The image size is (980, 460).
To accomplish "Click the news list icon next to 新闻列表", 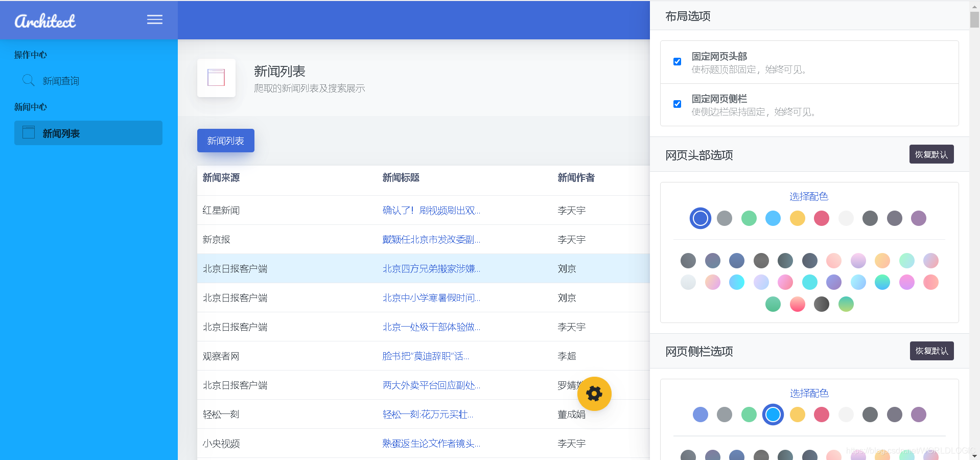I will pos(29,132).
